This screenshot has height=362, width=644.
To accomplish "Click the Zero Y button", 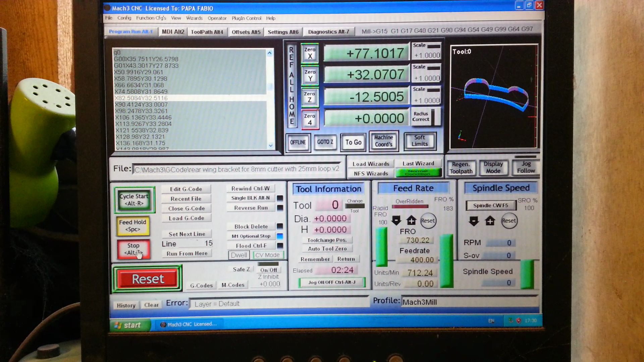I will [x=310, y=75].
